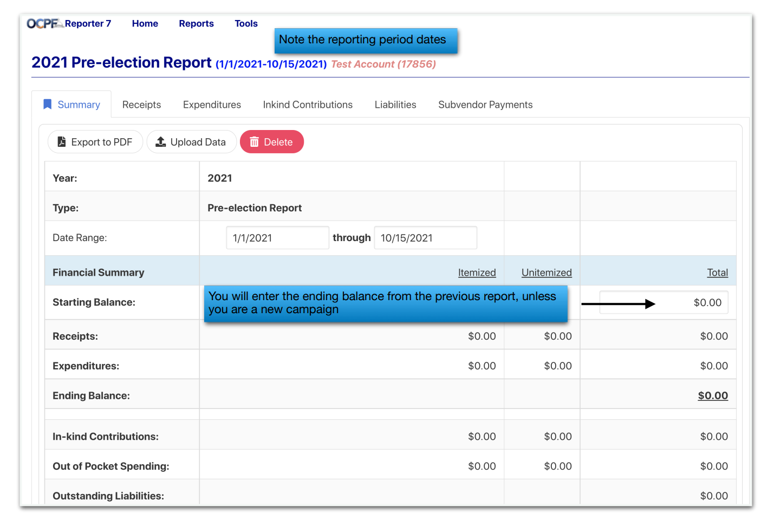This screenshot has height=532, width=774.
Task: Open the Home menu
Action: (145, 23)
